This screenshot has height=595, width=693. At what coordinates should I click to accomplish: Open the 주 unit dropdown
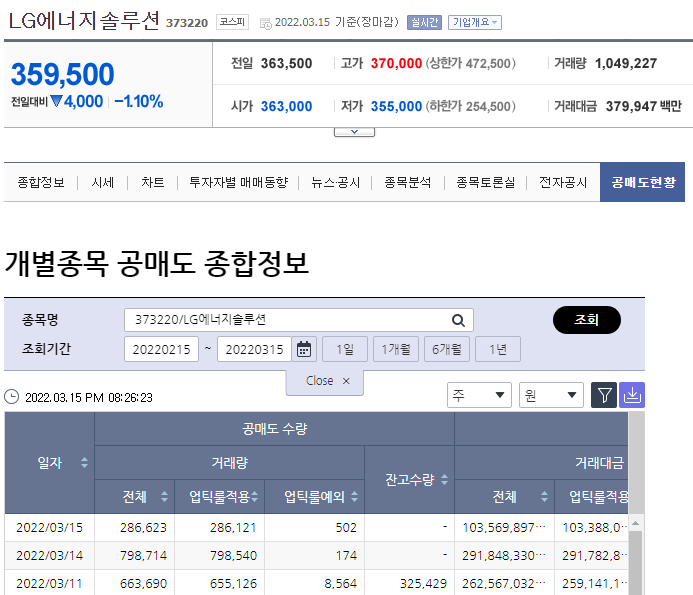[x=479, y=395]
